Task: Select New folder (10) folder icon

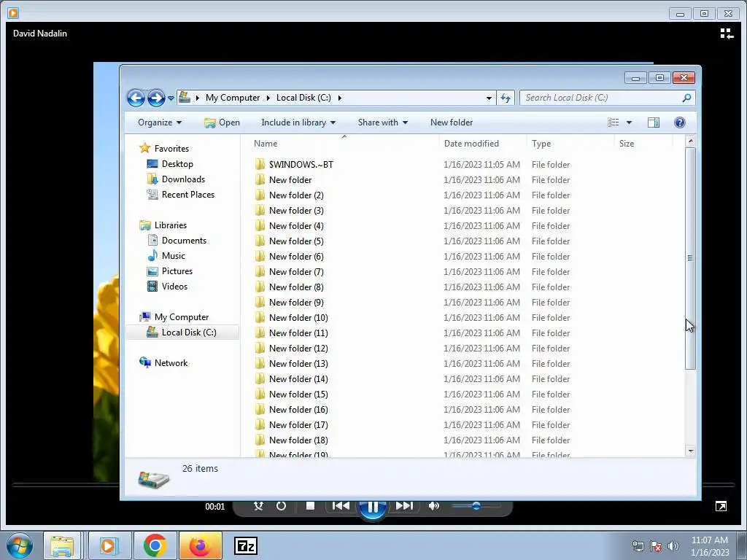Action: coord(260,318)
